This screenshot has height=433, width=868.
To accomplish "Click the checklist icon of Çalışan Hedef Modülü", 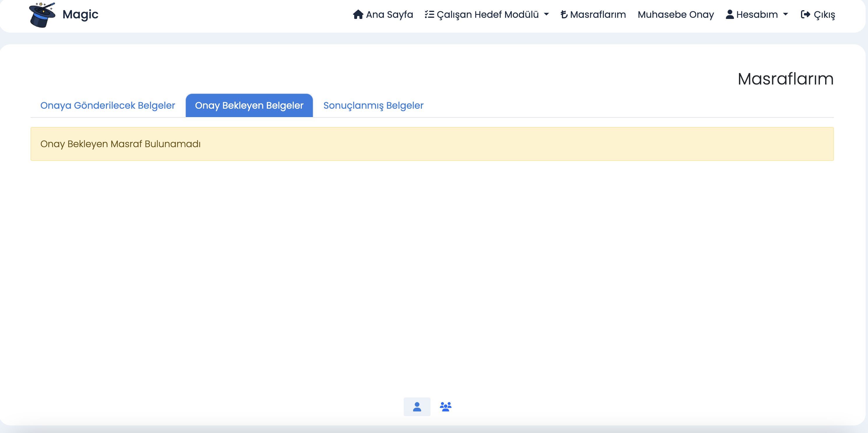I will pyautogui.click(x=429, y=15).
